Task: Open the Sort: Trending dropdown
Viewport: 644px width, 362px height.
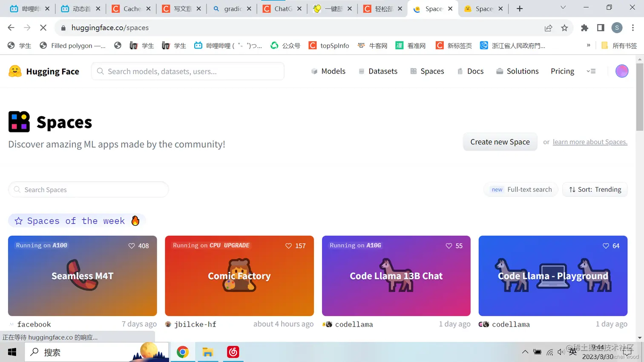Action: 595,189
